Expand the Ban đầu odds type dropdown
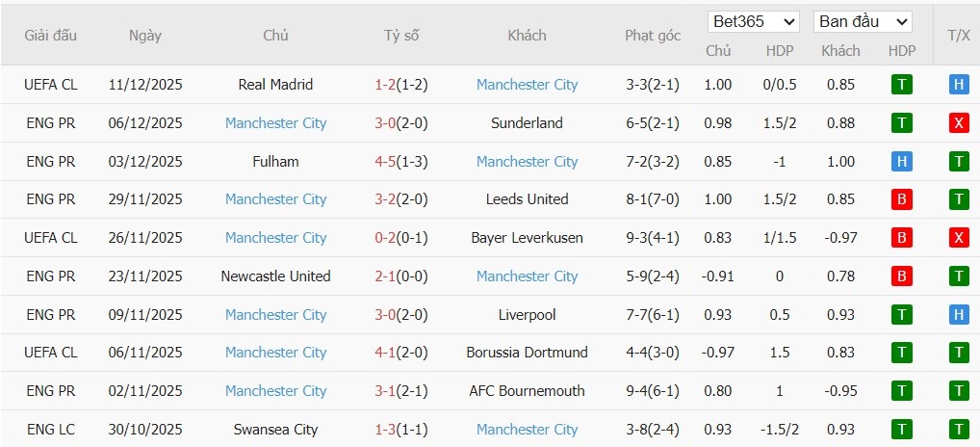 click(x=863, y=21)
